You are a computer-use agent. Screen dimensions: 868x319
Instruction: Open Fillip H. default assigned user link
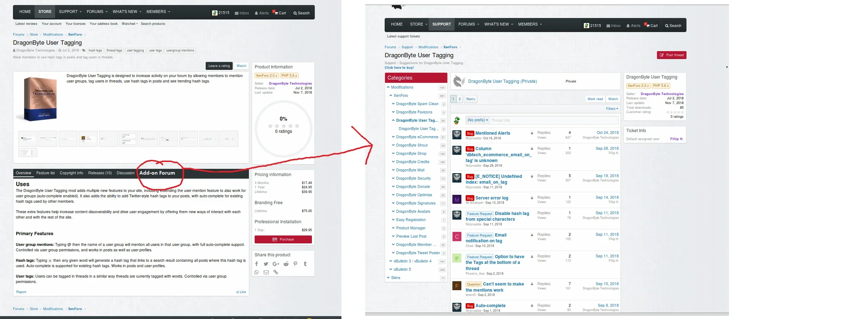pyautogui.click(x=676, y=139)
